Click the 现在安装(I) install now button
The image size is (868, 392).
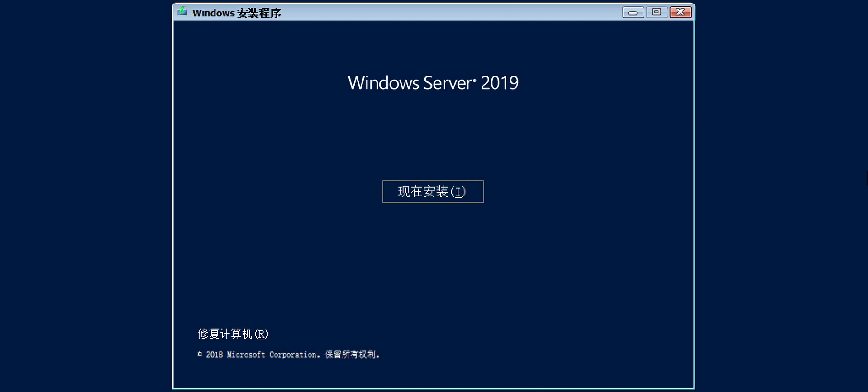[433, 191]
